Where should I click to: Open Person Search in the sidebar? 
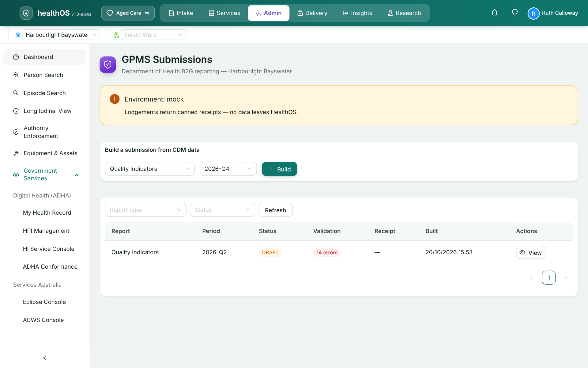coord(45,75)
